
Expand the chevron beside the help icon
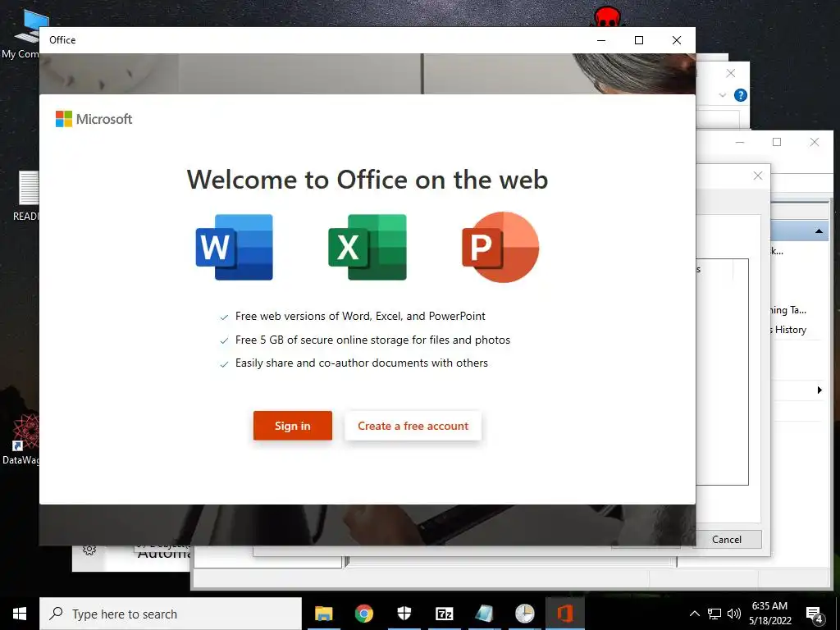point(723,95)
